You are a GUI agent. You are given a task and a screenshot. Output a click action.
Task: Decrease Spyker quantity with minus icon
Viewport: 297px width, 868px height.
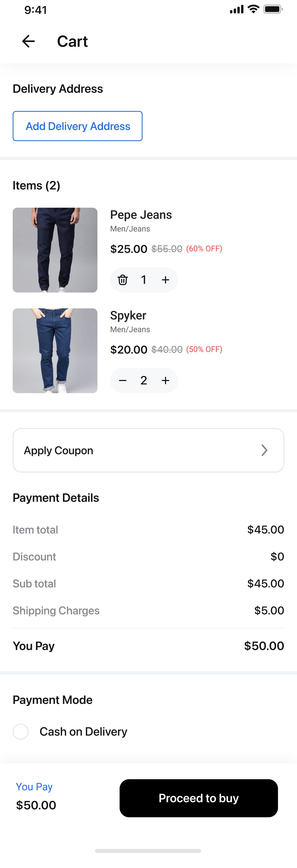[x=122, y=380]
